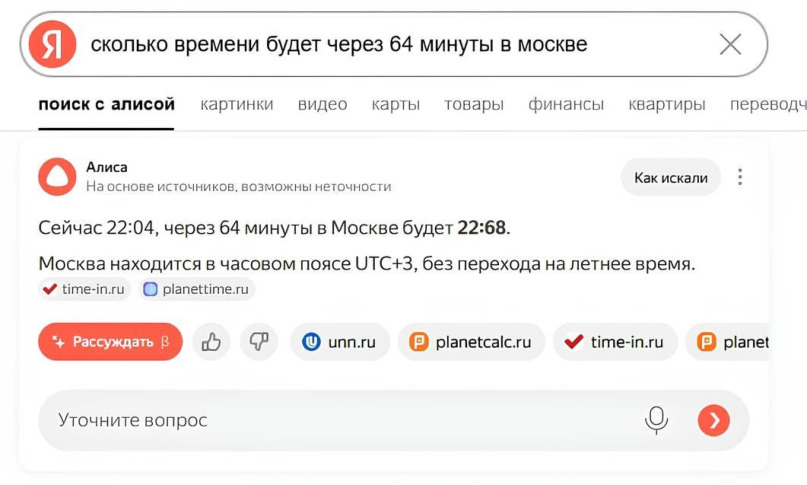Switch to the картинки tab
Viewport: 807px width, 485px height.
point(236,104)
